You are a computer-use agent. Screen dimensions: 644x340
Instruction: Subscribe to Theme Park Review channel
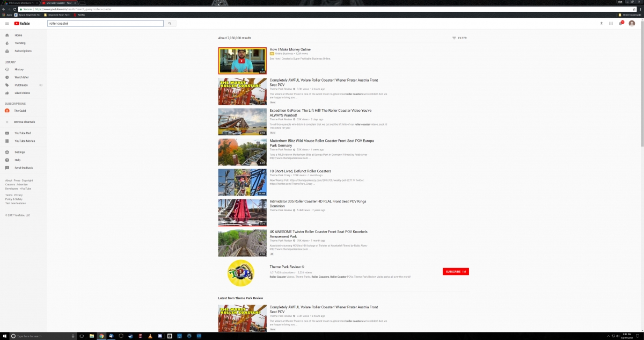(x=456, y=272)
